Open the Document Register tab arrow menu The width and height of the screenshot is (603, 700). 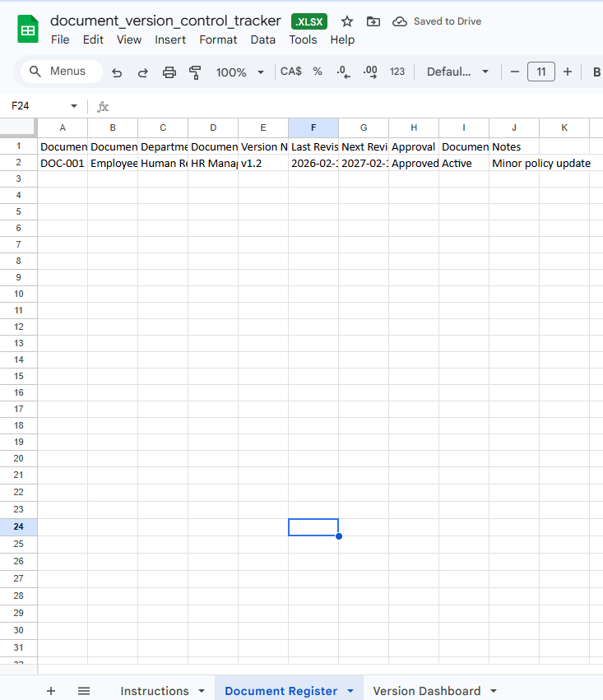click(350, 691)
